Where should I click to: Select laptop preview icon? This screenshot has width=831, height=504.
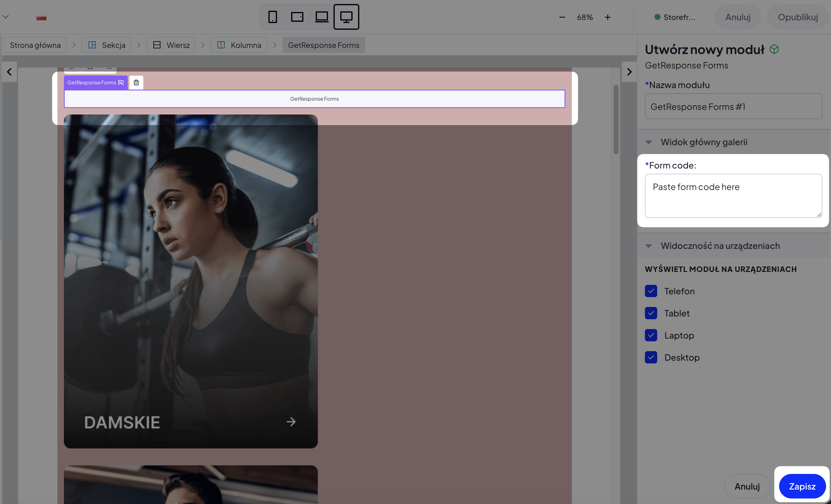tap(322, 17)
